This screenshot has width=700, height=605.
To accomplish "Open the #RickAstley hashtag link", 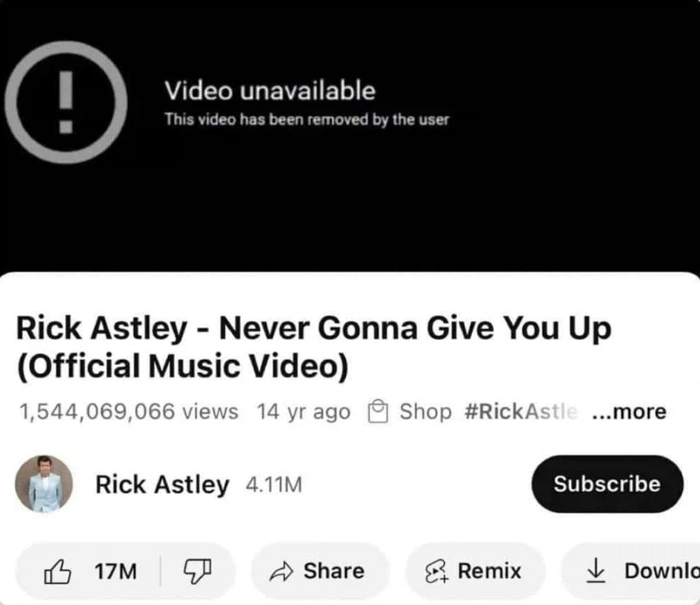I will pos(521,411).
